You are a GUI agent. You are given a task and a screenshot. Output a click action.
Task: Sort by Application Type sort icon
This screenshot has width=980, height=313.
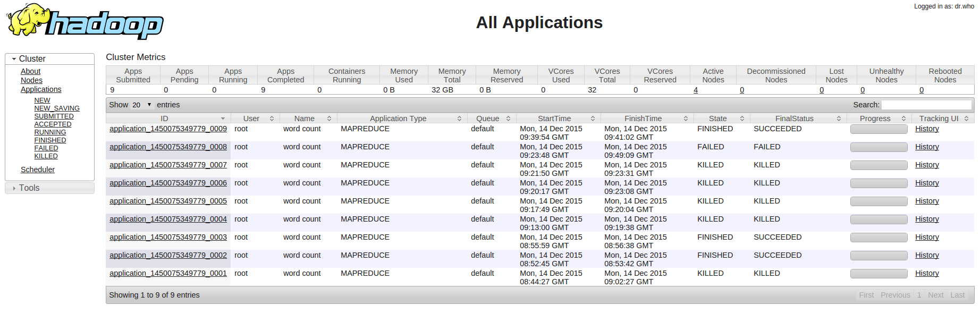(459, 119)
